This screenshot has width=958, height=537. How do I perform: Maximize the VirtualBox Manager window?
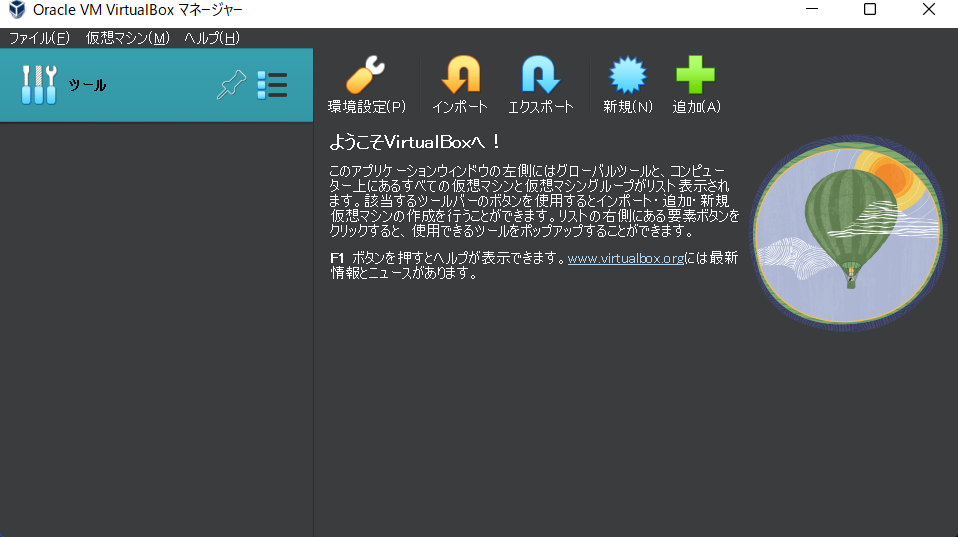869,9
